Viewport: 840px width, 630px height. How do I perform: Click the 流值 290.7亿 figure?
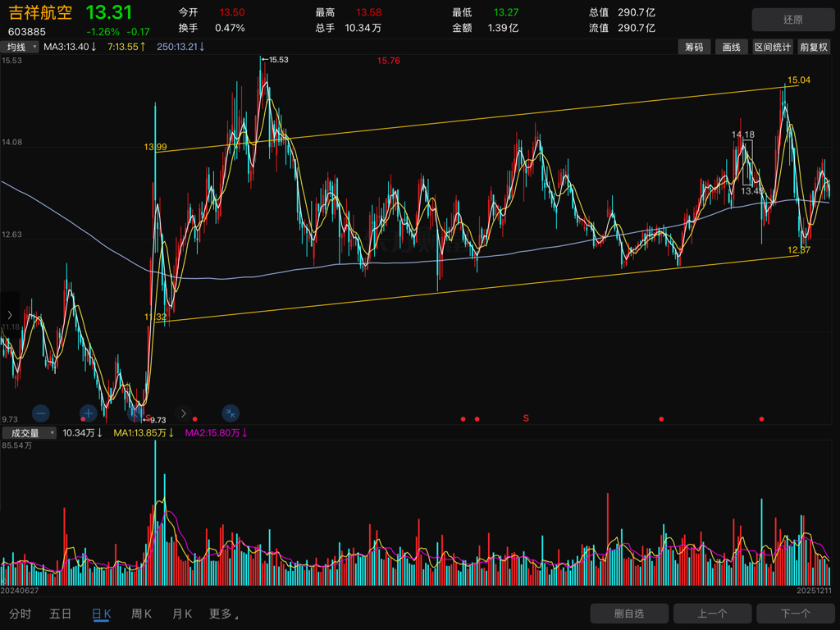637,28
